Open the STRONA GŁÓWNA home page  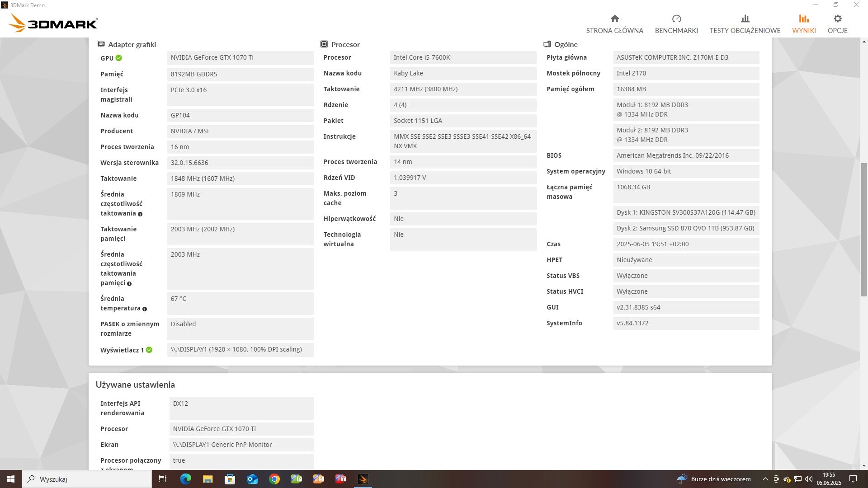[x=614, y=24]
